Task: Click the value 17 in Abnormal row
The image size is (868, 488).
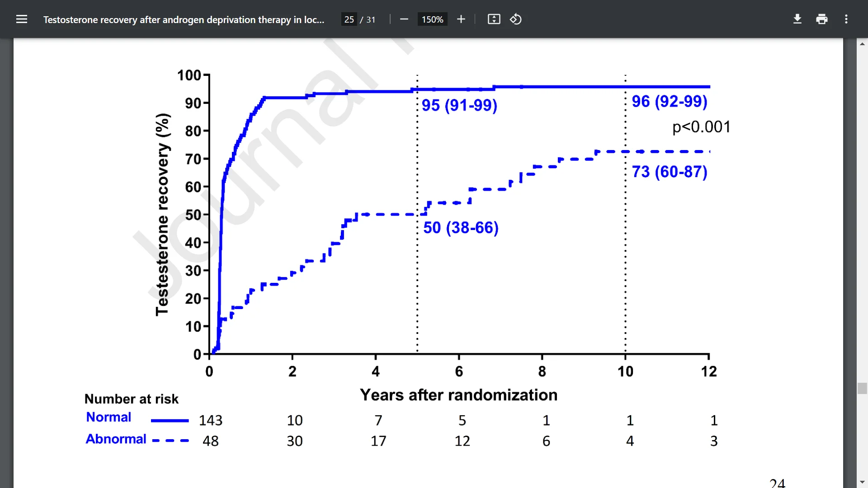Action: point(378,441)
